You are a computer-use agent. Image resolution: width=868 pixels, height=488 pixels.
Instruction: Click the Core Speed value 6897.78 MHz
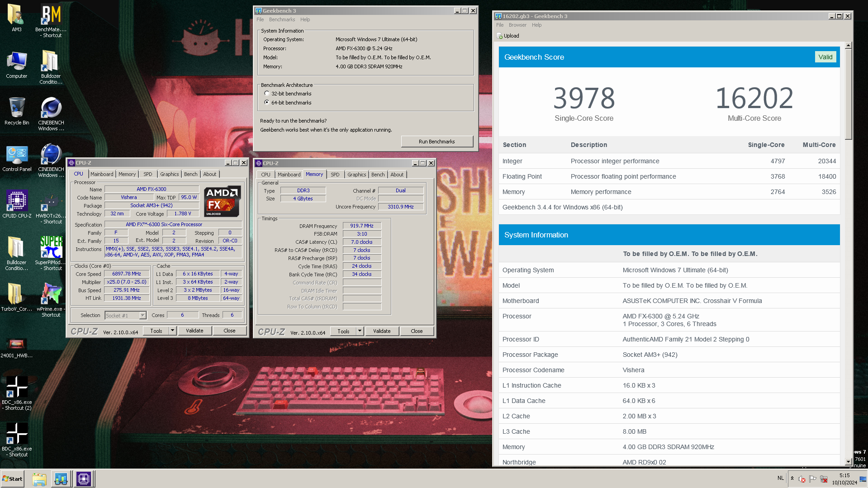tap(127, 274)
